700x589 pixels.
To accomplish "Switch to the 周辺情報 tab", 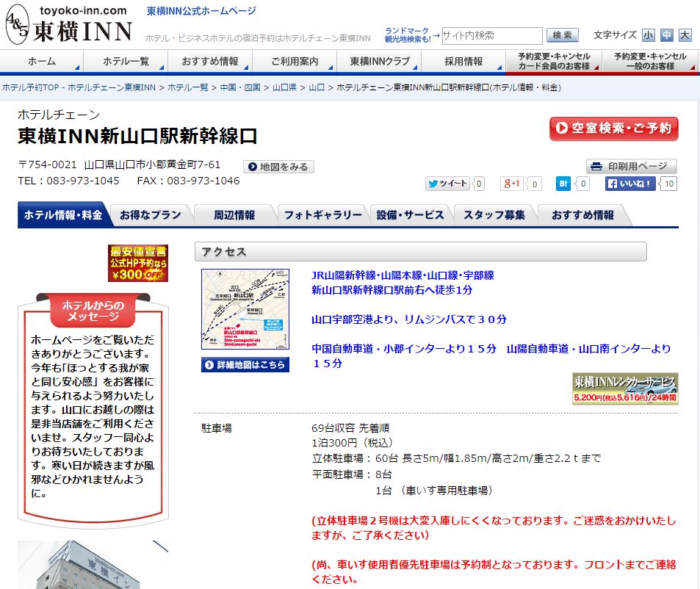I will click(234, 215).
